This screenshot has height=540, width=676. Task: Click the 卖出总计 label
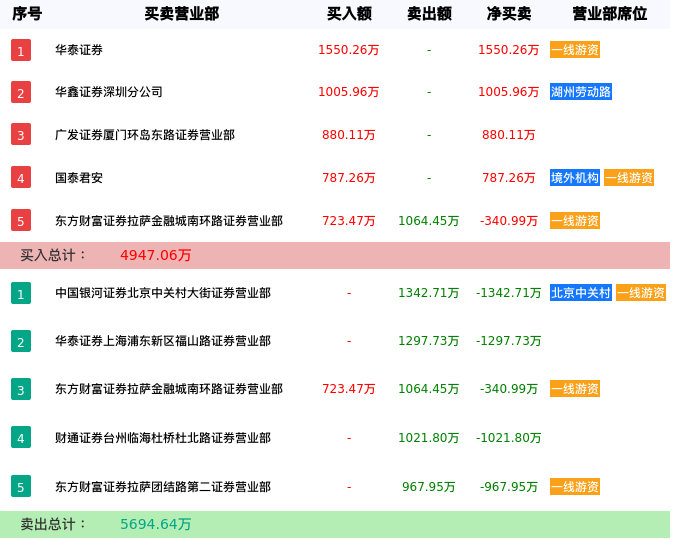point(53,524)
